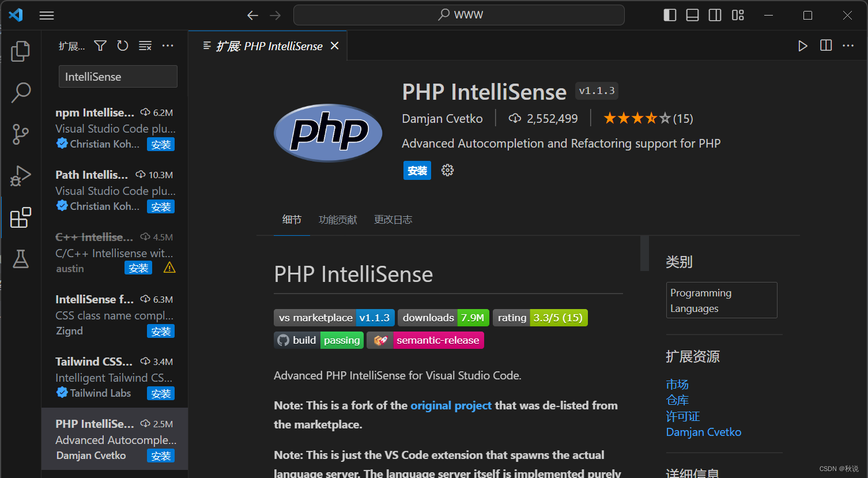The width and height of the screenshot is (868, 478).
Task: Install PHP IntelliSense from detail page
Action: pyautogui.click(x=417, y=171)
